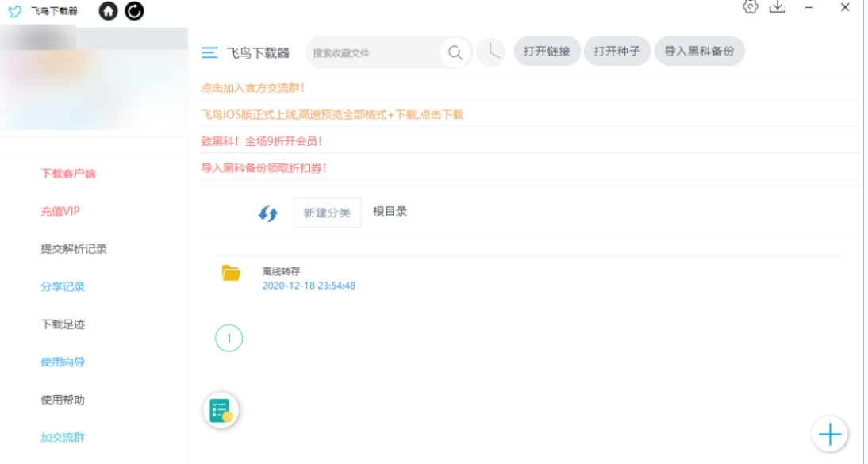Click the blue sync arrows beside 新建分类
Screen dimensions: 868x464
coord(267,213)
